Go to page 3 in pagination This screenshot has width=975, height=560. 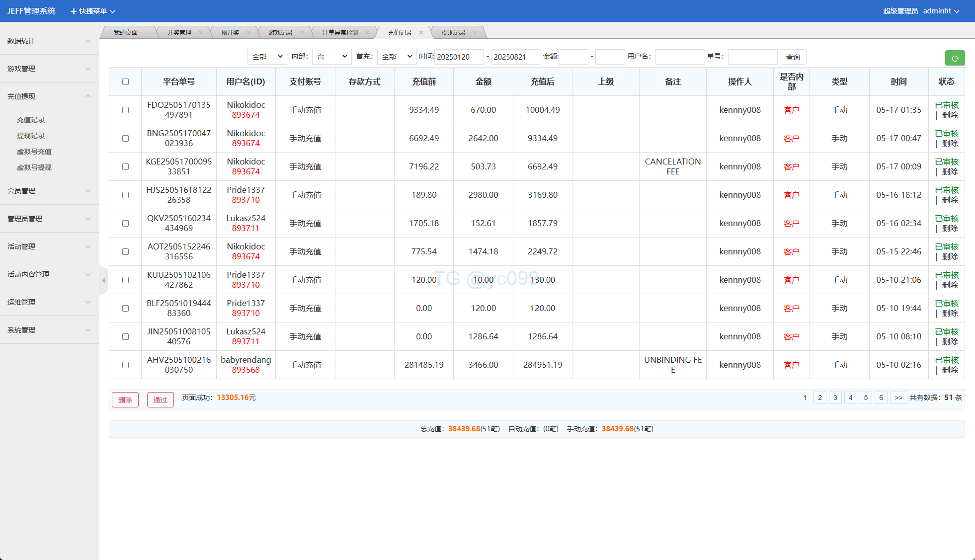coord(835,398)
